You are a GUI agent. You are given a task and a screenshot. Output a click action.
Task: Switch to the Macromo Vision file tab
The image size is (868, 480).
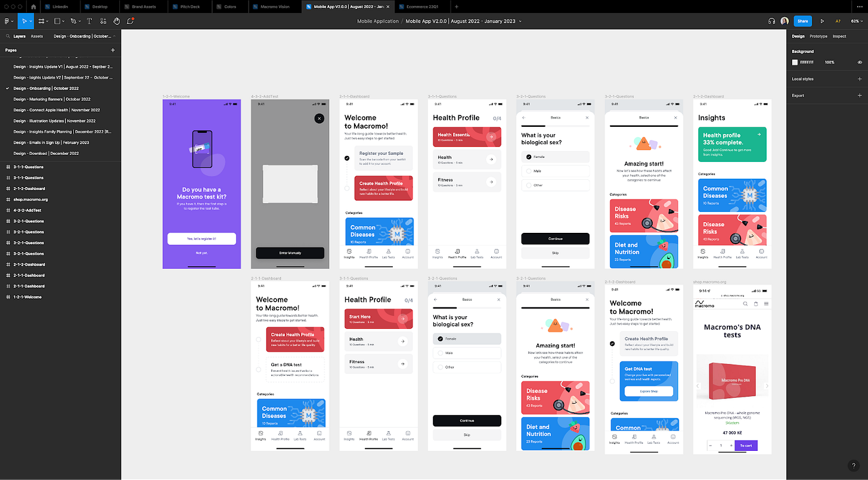click(x=275, y=7)
